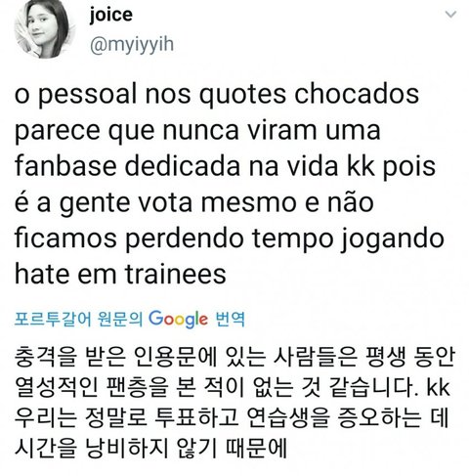This screenshot has height=476, width=469.
Task: Click the word 'trainees' in the tweet
Action: tap(176, 275)
